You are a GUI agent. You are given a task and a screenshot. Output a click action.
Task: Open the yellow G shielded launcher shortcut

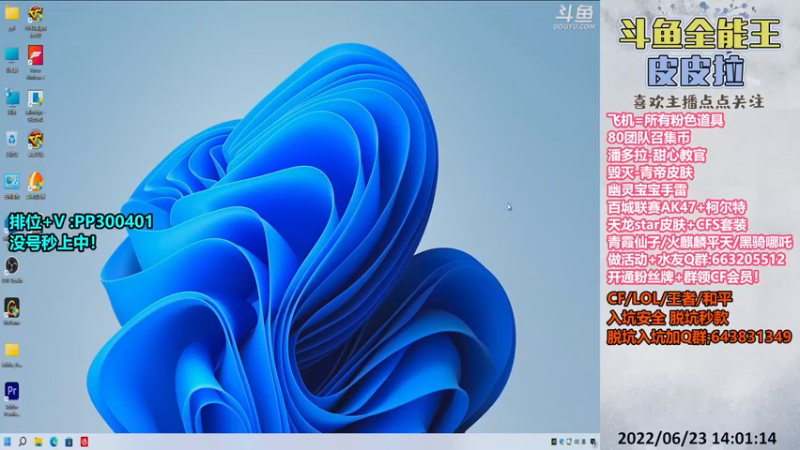tap(12, 308)
